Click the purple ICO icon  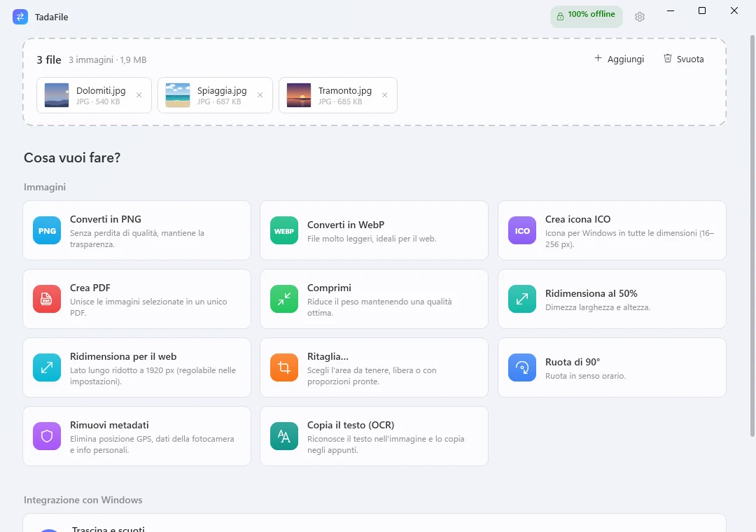522,230
